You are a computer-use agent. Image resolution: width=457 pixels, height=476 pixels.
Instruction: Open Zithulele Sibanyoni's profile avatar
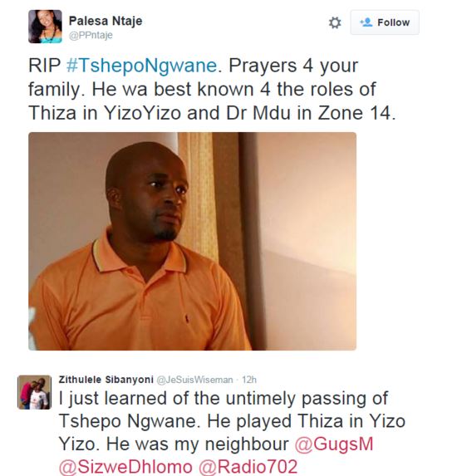click(34, 392)
